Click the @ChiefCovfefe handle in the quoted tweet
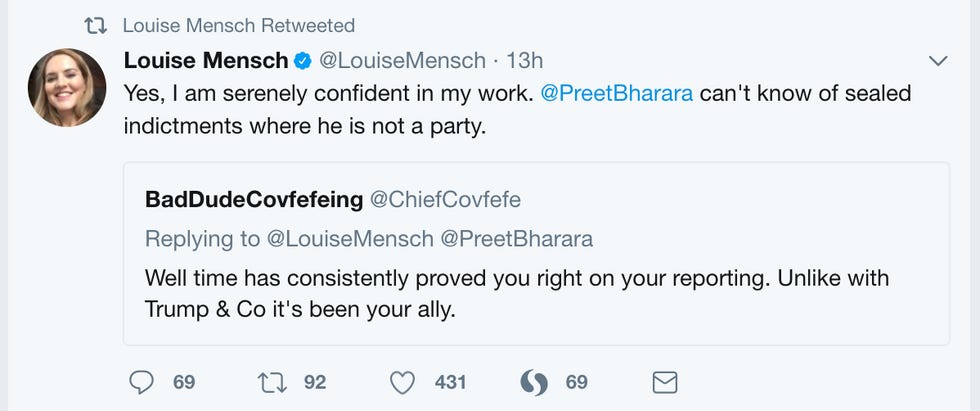The width and height of the screenshot is (980, 411). coord(445,199)
